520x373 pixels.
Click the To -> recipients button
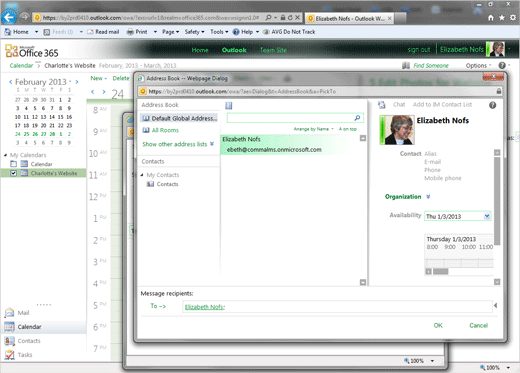pyautogui.click(x=158, y=306)
